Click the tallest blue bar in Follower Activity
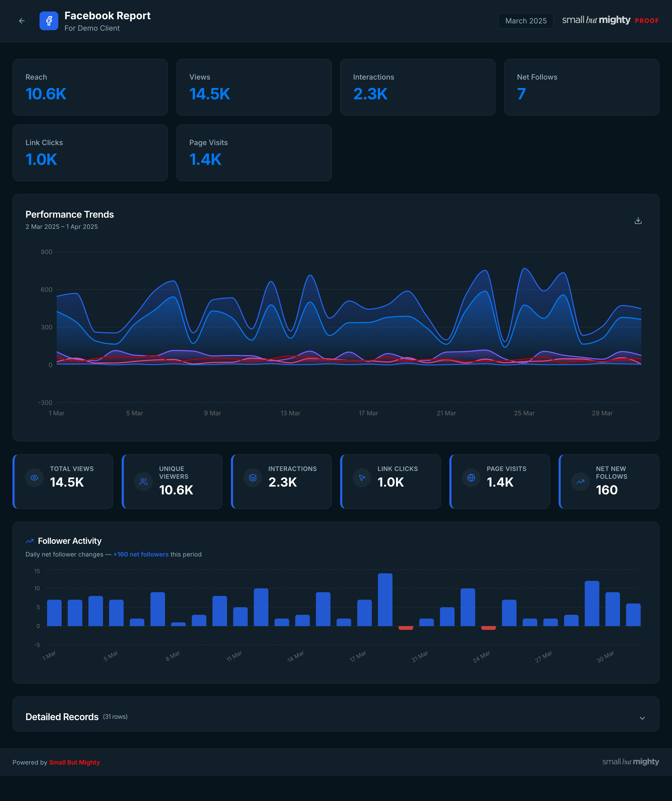The image size is (672, 801). 385,600
